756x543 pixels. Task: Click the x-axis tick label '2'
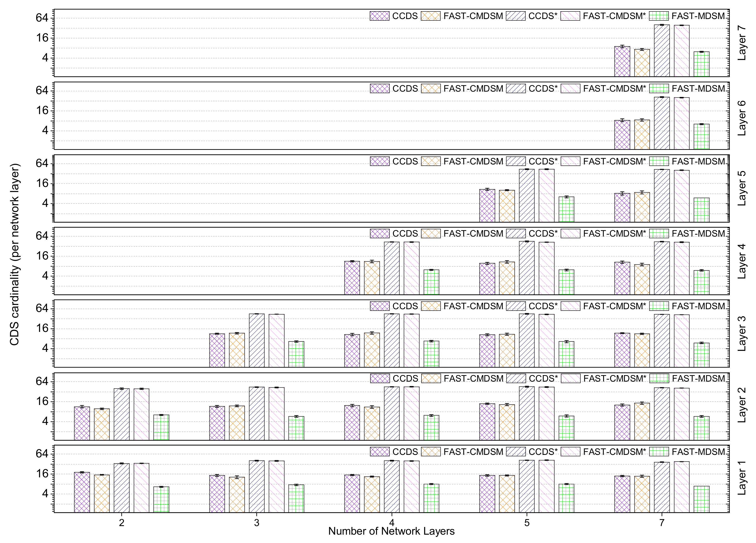[x=122, y=522]
